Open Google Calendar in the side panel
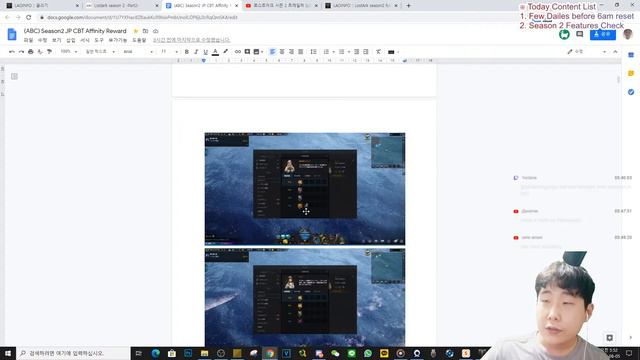Screen dimensions: 640x360 coord(631,55)
